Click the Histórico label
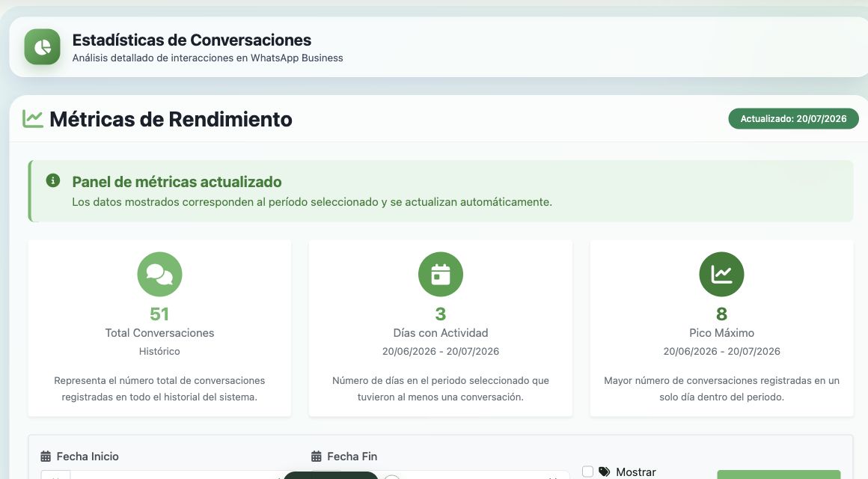868x479 pixels. [159, 351]
